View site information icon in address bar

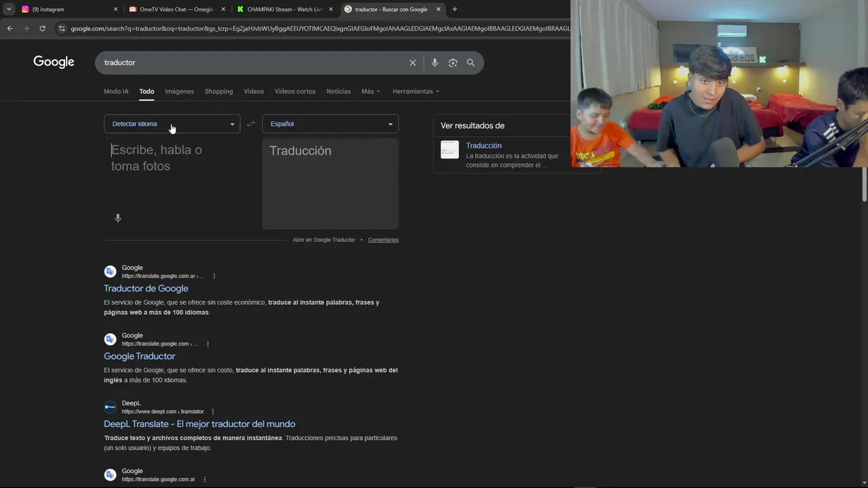point(62,28)
